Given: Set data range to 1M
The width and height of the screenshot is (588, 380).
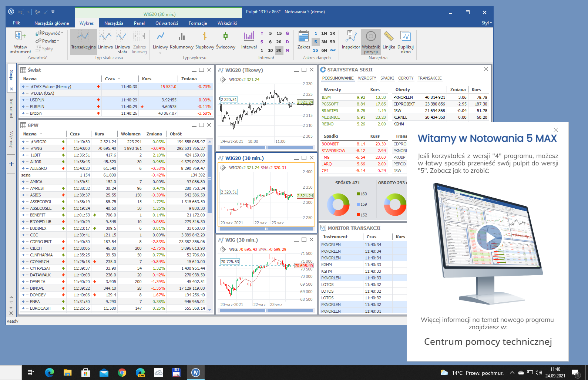Looking at the screenshot, I should point(324,33).
